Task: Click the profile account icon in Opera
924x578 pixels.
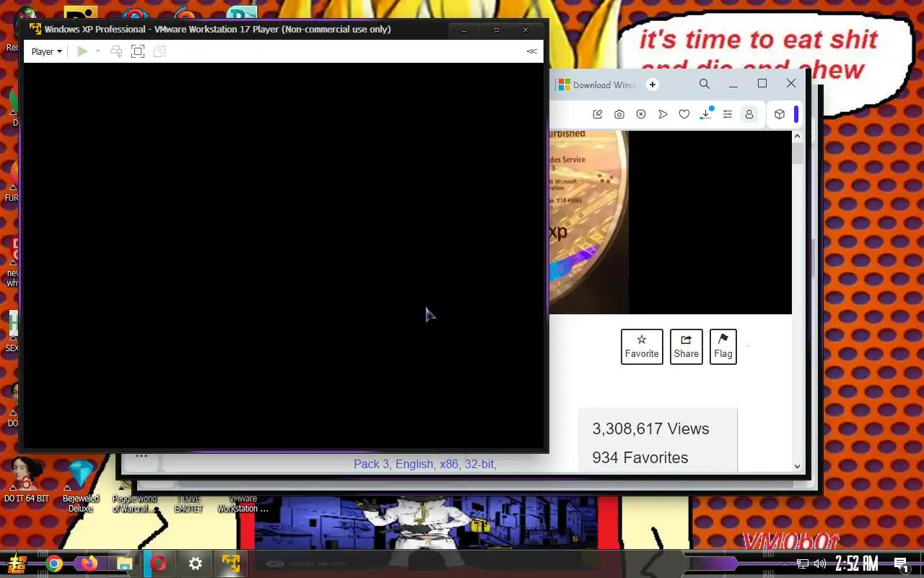Action: [749, 114]
